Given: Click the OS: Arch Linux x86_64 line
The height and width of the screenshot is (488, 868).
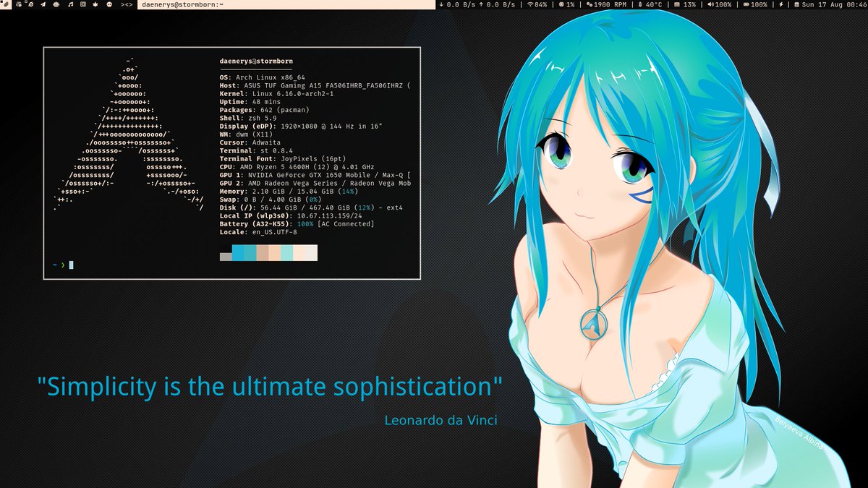Looking at the screenshot, I should coord(262,77).
